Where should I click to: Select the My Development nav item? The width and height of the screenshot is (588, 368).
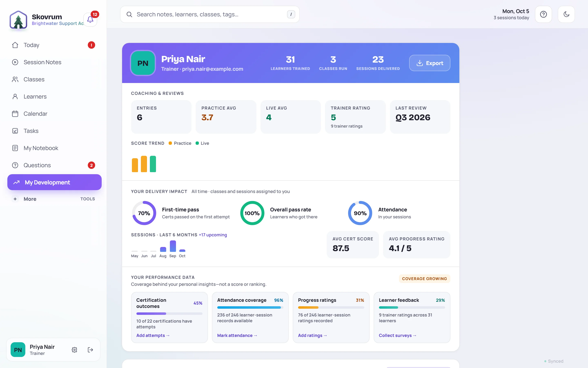point(55,182)
